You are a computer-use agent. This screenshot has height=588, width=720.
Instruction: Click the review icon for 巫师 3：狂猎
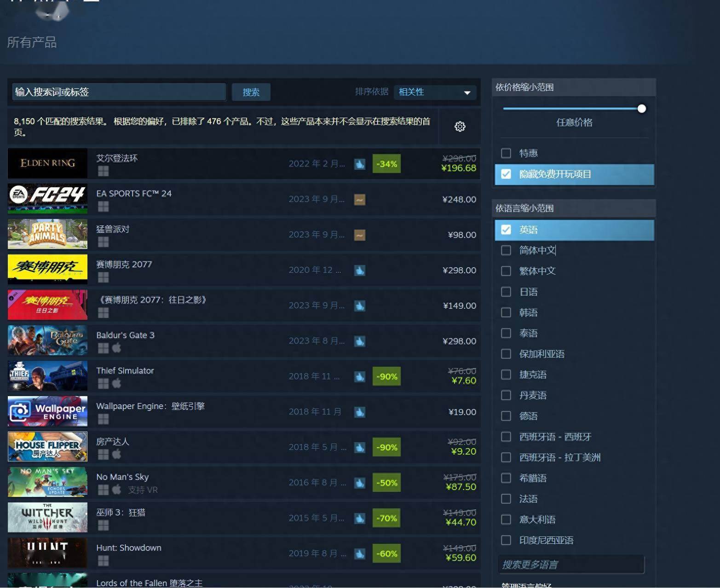point(360,518)
